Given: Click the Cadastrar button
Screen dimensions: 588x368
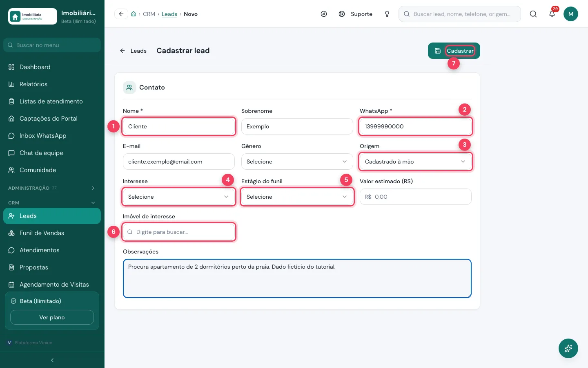Looking at the screenshot, I should click(x=454, y=51).
